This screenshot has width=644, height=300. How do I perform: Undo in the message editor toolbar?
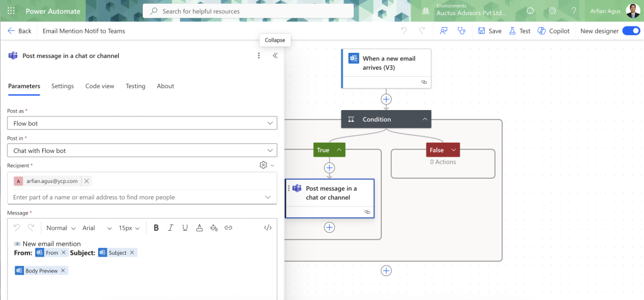[17, 228]
